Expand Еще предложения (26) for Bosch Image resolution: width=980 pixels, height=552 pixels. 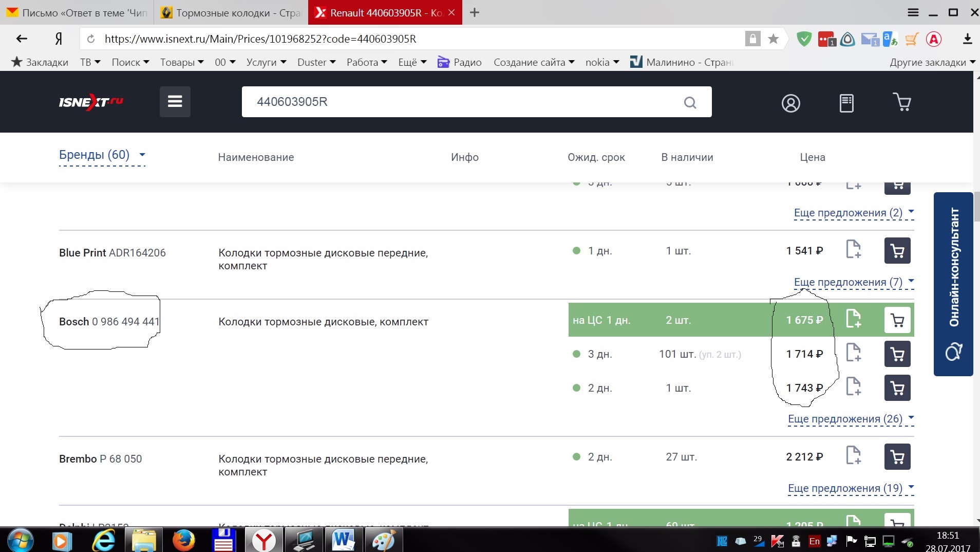[851, 419]
